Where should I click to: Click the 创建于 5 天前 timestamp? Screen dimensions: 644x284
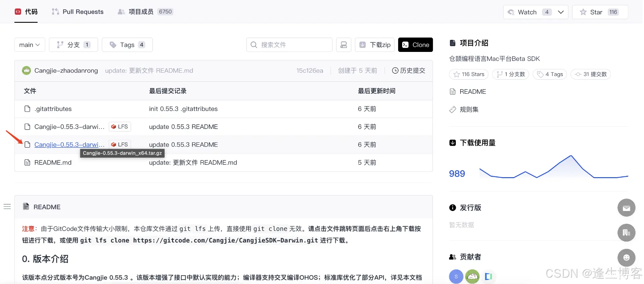click(358, 71)
